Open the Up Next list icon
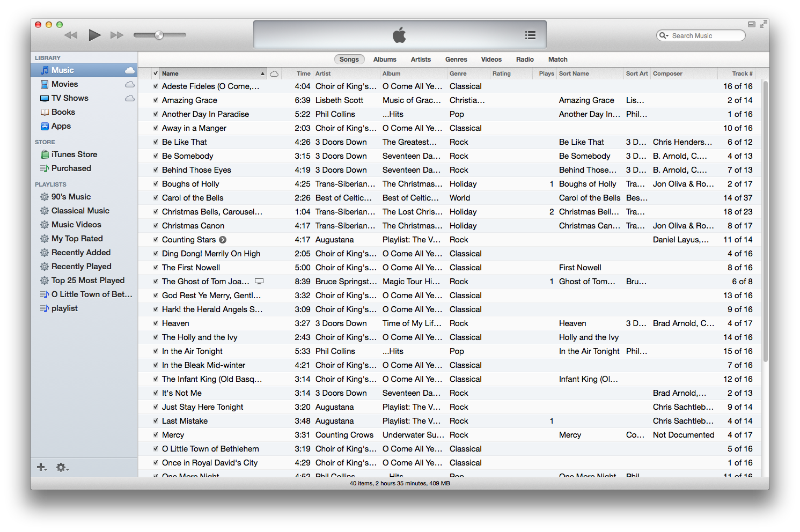Screen dimensions: 800x532 coord(530,35)
